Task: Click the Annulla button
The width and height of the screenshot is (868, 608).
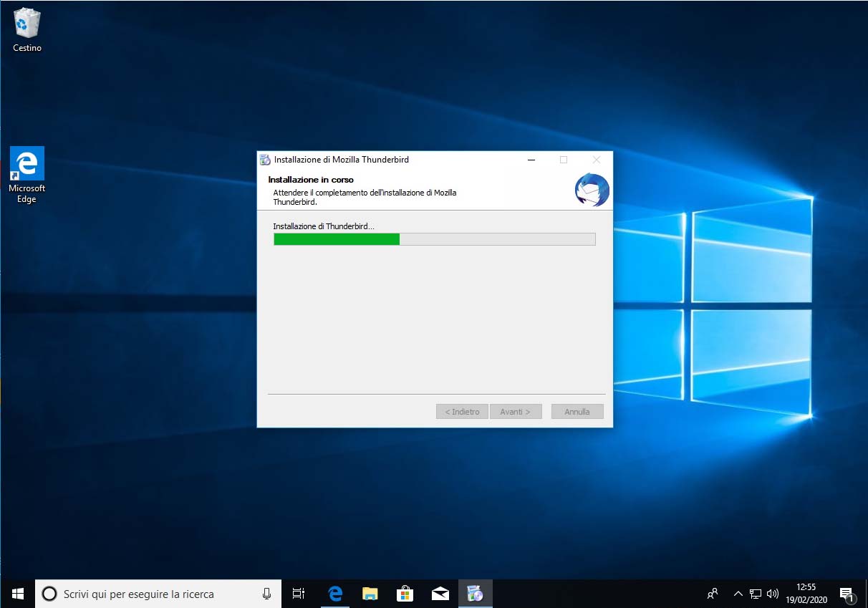Action: [577, 412]
